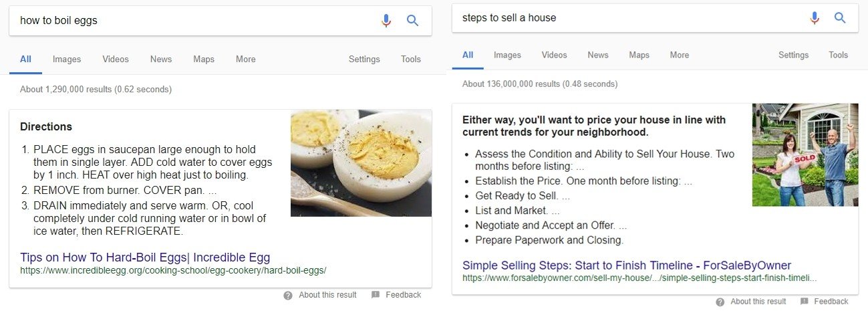Switch to News tab in boil eggs search
Image resolution: width=868 pixels, height=315 pixels.
click(161, 59)
